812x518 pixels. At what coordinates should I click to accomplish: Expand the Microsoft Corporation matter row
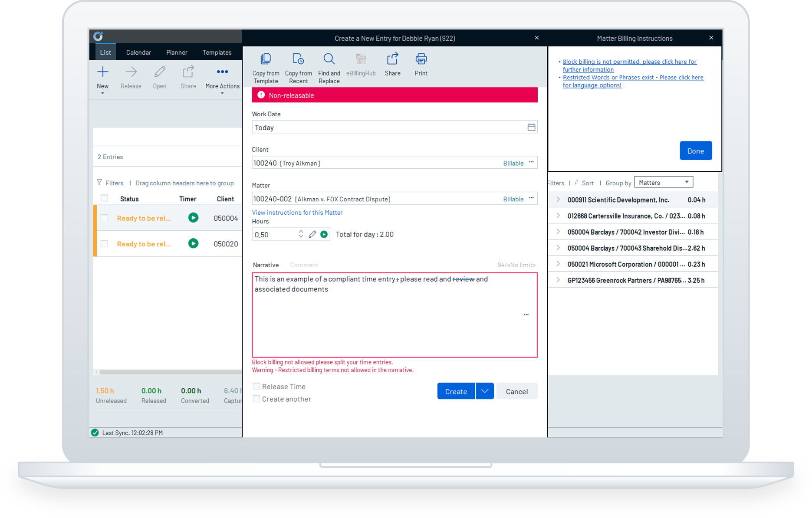[557, 264]
